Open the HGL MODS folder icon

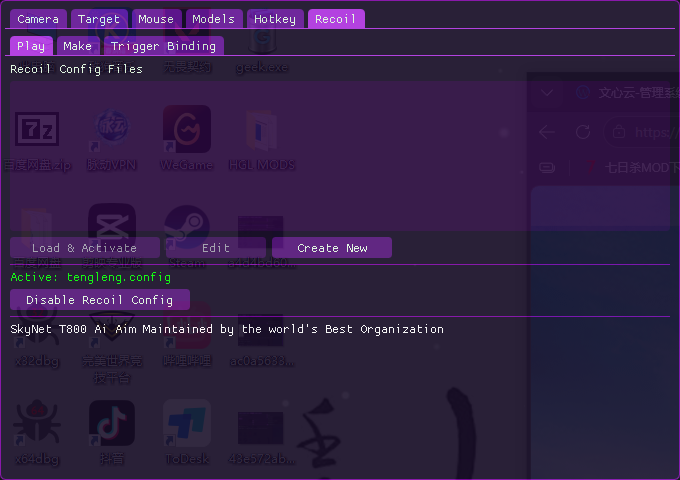click(x=261, y=130)
